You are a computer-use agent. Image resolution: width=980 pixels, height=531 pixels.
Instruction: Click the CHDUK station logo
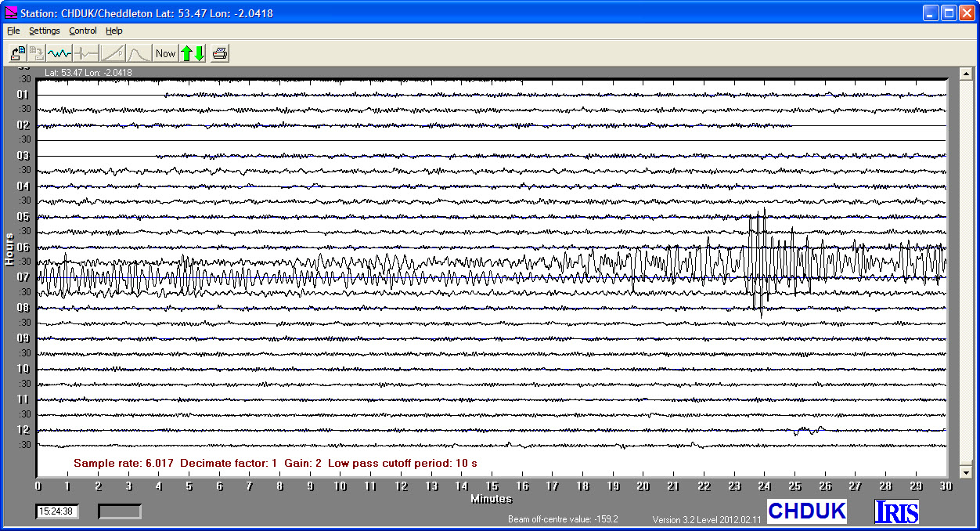(807, 511)
